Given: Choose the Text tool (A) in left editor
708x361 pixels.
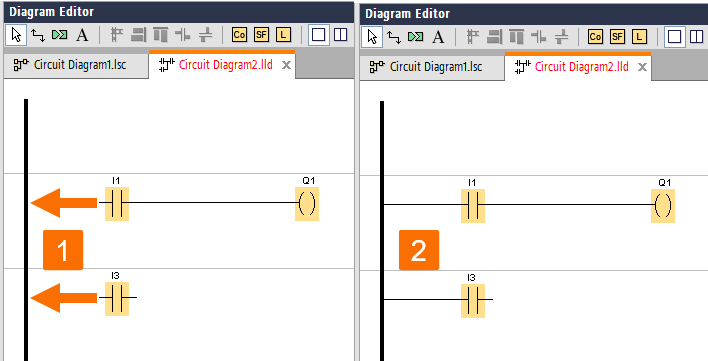Looking at the screenshot, I should point(82,35).
